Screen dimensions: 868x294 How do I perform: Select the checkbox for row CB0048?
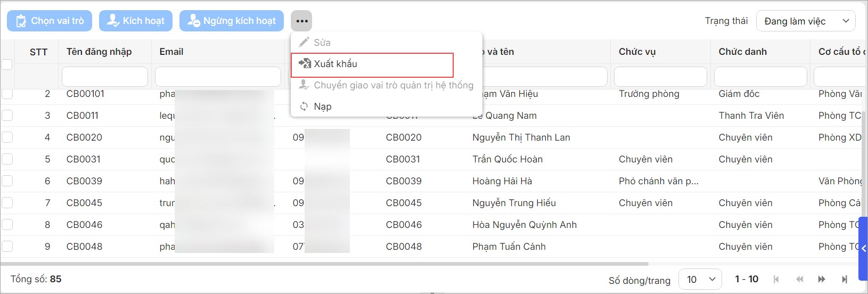point(7,246)
